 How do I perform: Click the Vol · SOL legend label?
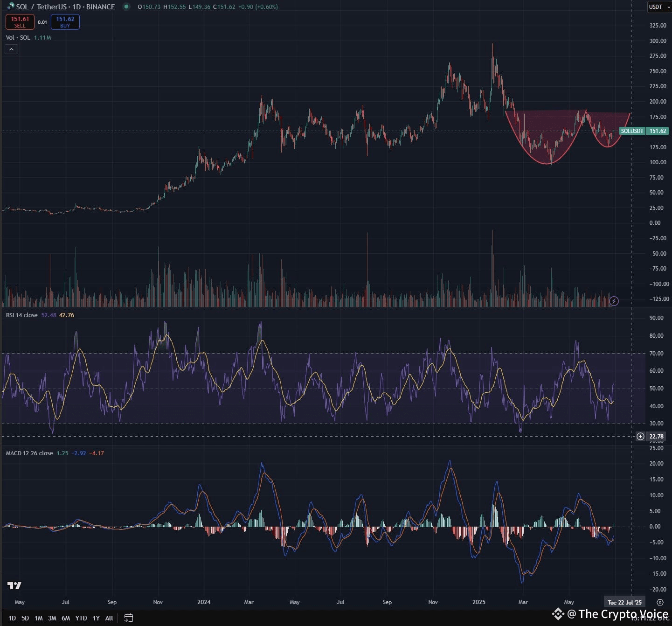pyautogui.click(x=18, y=37)
